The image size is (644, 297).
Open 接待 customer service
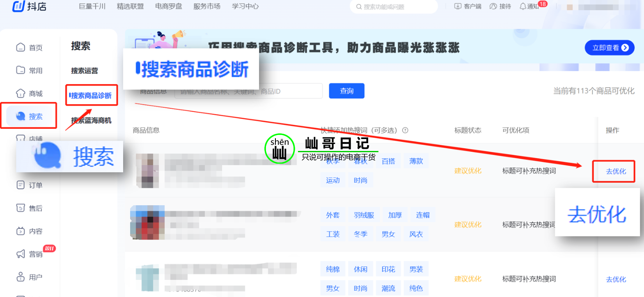click(500, 6)
